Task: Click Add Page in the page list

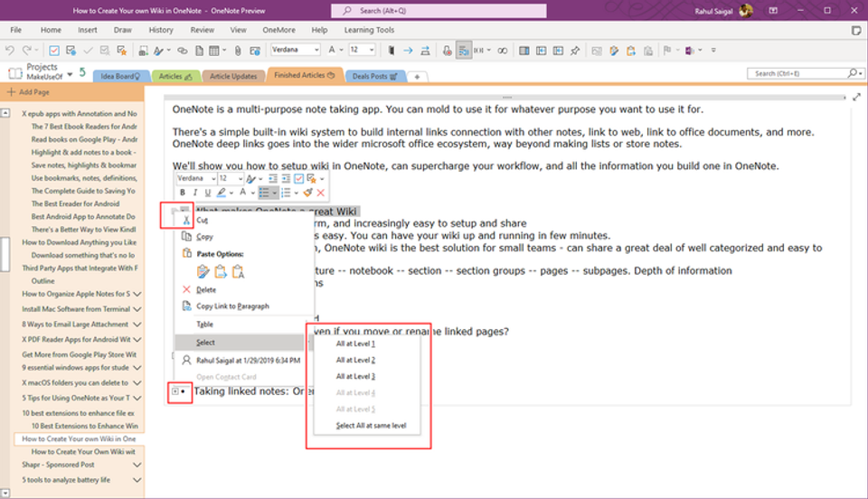Action: 28,92
